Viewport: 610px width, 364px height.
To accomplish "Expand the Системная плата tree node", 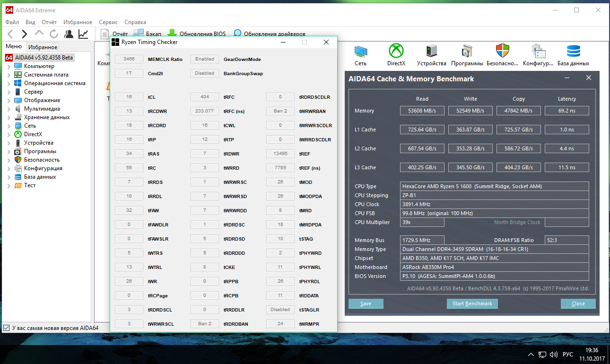I will 9,75.
